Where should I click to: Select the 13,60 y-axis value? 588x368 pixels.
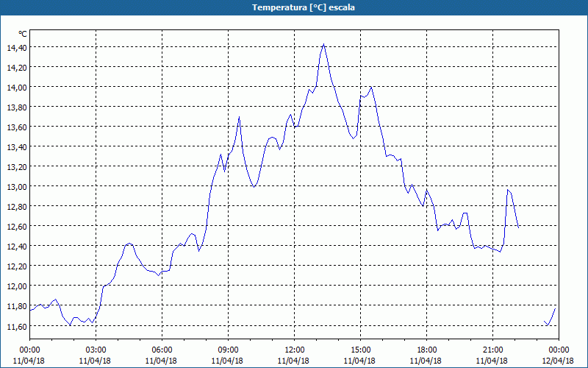coord(16,127)
